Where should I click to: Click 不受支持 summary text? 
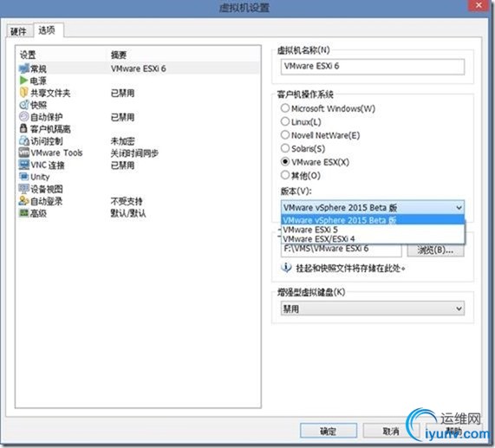coord(127,201)
